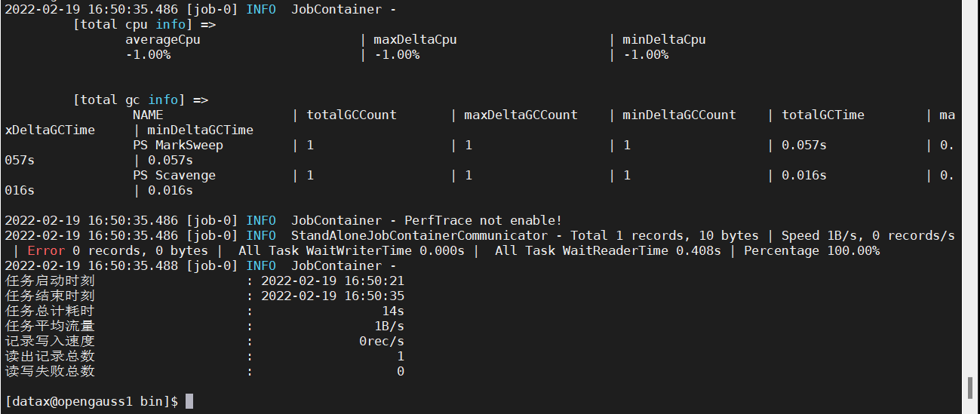Click the 'PerfTrace not enable!' message

click(x=484, y=220)
